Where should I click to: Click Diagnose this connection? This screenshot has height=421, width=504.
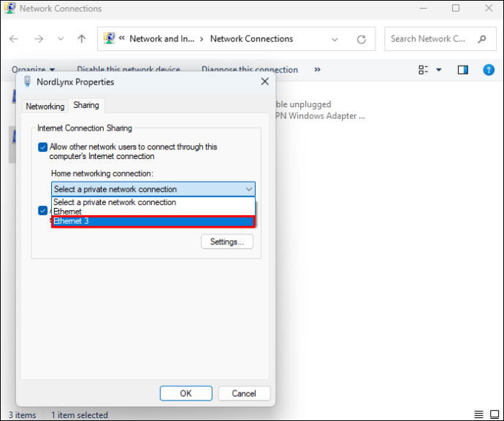coord(250,69)
